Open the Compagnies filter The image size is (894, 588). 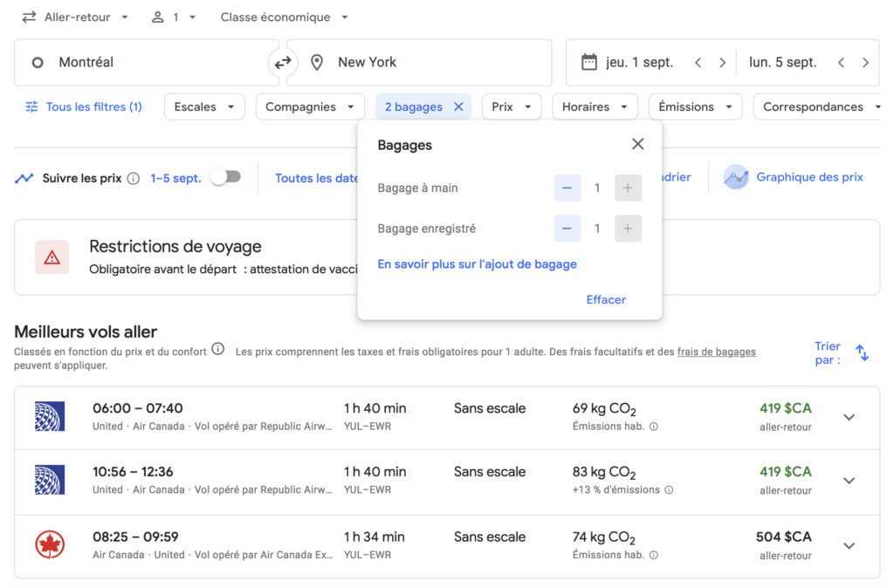coord(309,107)
